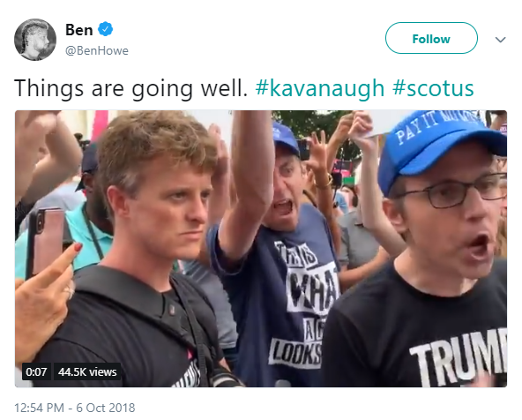Click the TRUMP lettering on black shirt
Screen dimensions: 522x420
(x=459, y=357)
